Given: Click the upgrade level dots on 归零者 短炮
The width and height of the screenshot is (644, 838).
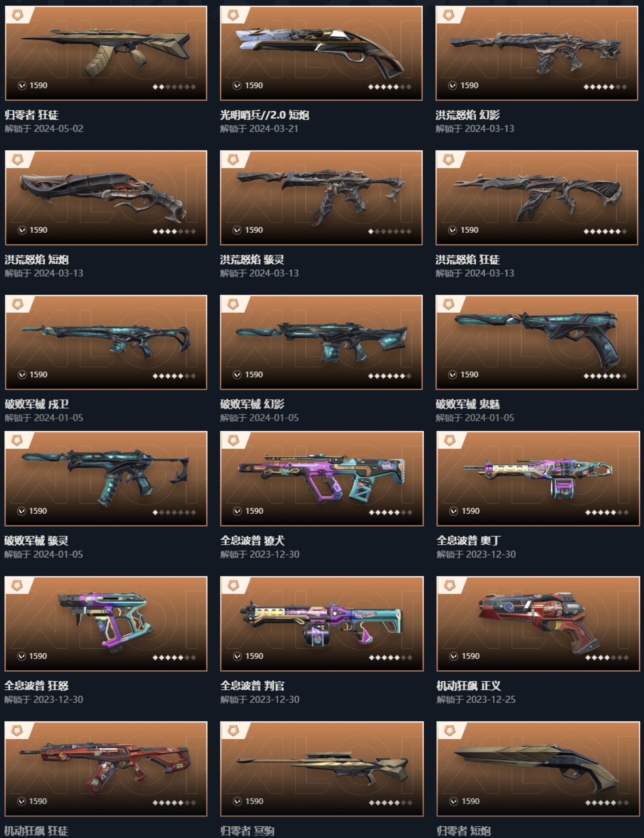Looking at the screenshot, I should click(607, 803).
